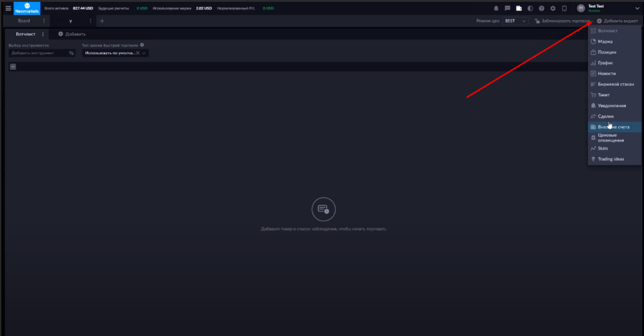Click Заблокировать торговлю lock button
644x336 pixels.
click(x=562, y=21)
